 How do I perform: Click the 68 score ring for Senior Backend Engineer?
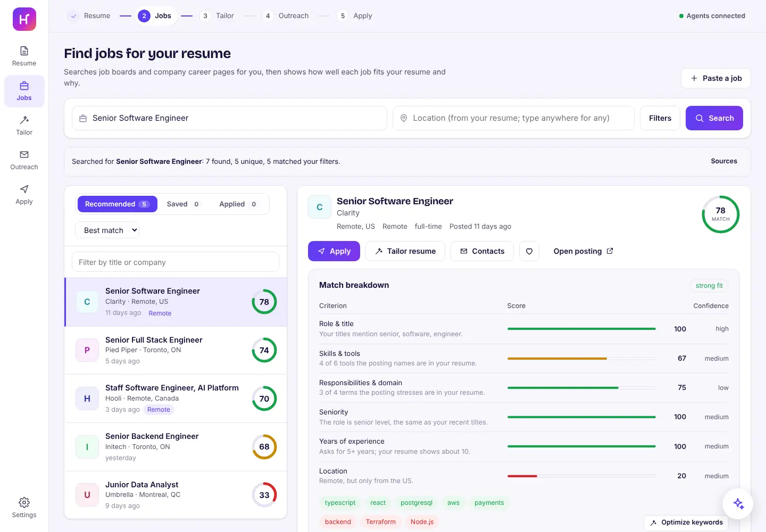tap(264, 447)
